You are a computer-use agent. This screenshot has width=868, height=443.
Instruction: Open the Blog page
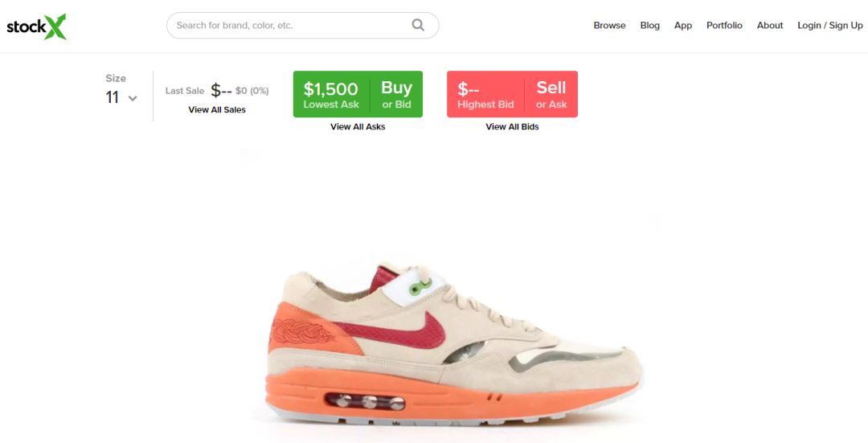tap(650, 26)
